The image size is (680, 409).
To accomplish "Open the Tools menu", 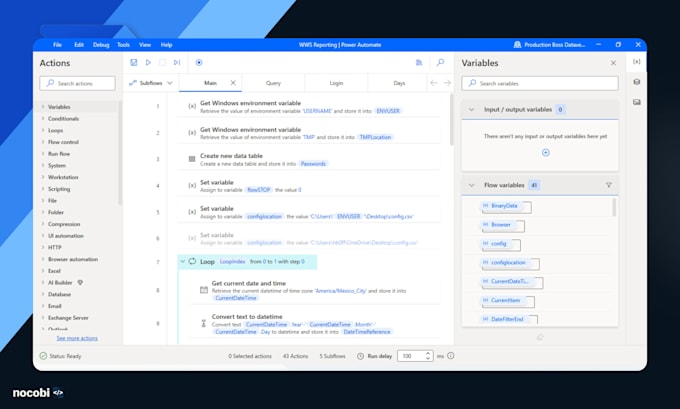I will 123,45.
